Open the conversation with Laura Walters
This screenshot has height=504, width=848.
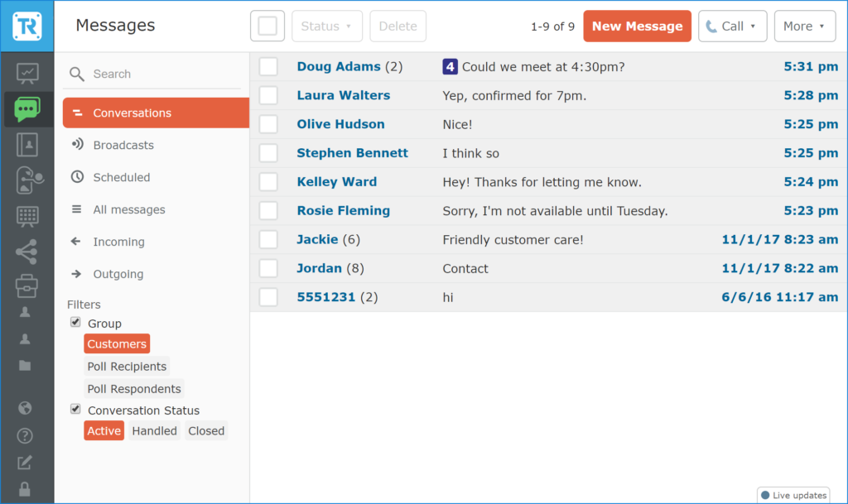[343, 95]
